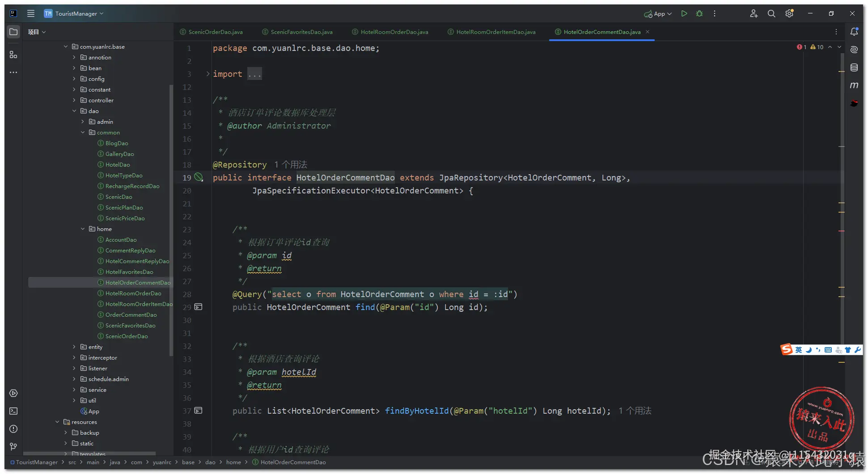The width and height of the screenshot is (868, 474).
Task: Collapse the dao folder
Action: click(x=74, y=111)
